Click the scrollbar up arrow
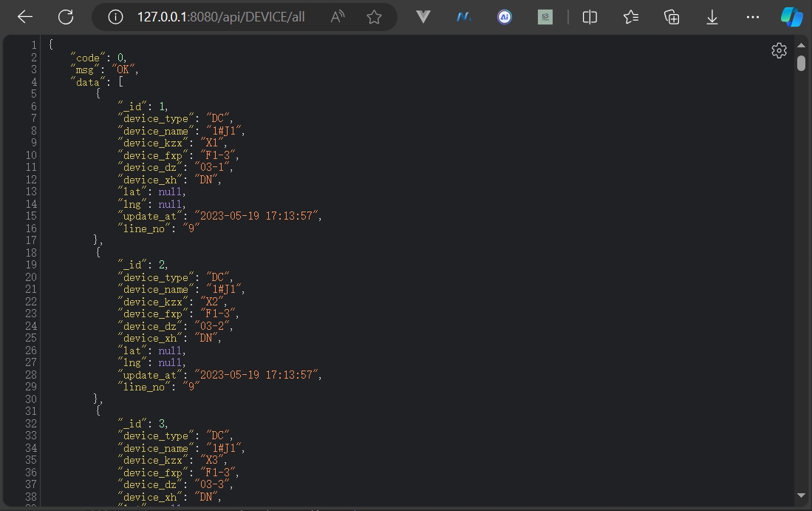The image size is (812, 511). (x=801, y=46)
